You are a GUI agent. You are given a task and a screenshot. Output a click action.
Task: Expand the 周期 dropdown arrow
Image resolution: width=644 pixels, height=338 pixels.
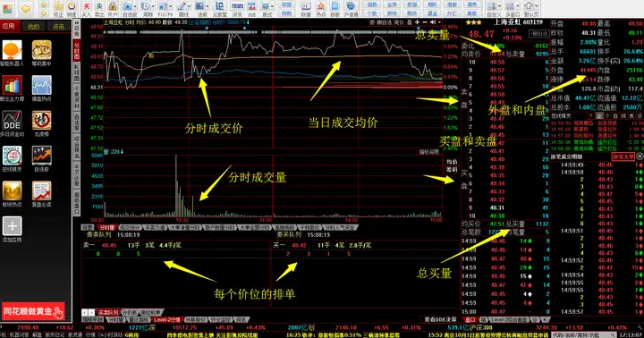(153, 6)
